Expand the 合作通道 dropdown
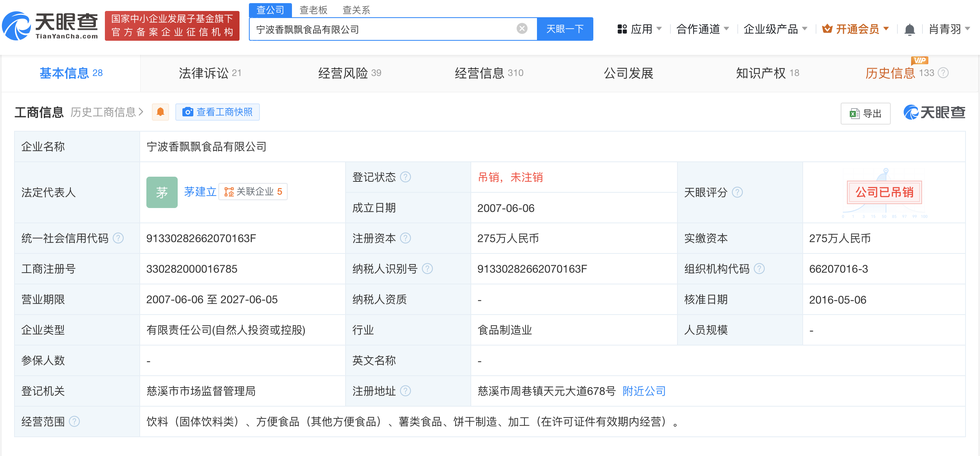This screenshot has height=456, width=980. (x=703, y=29)
